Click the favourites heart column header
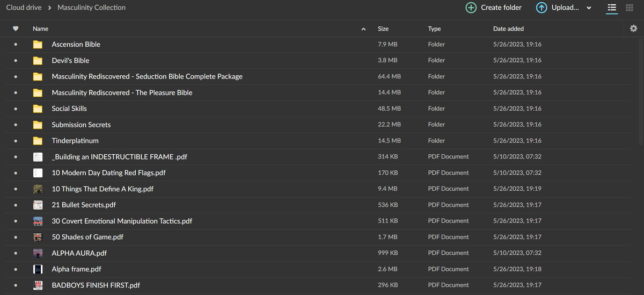Screen dimensions: 644x295 (x=16, y=28)
